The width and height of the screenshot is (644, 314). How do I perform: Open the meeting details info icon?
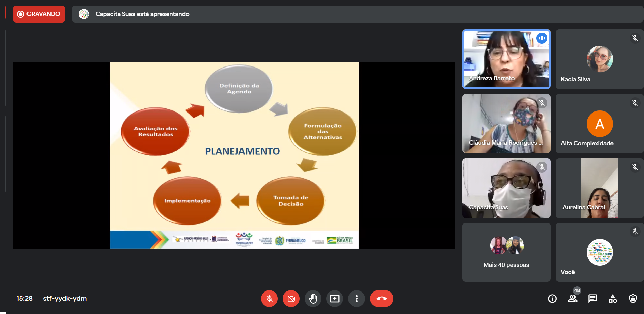tap(552, 299)
